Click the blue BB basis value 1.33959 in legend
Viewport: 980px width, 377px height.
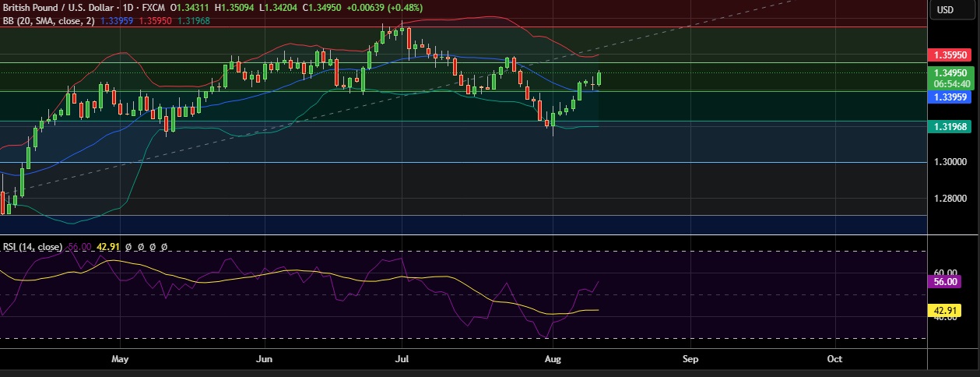118,21
